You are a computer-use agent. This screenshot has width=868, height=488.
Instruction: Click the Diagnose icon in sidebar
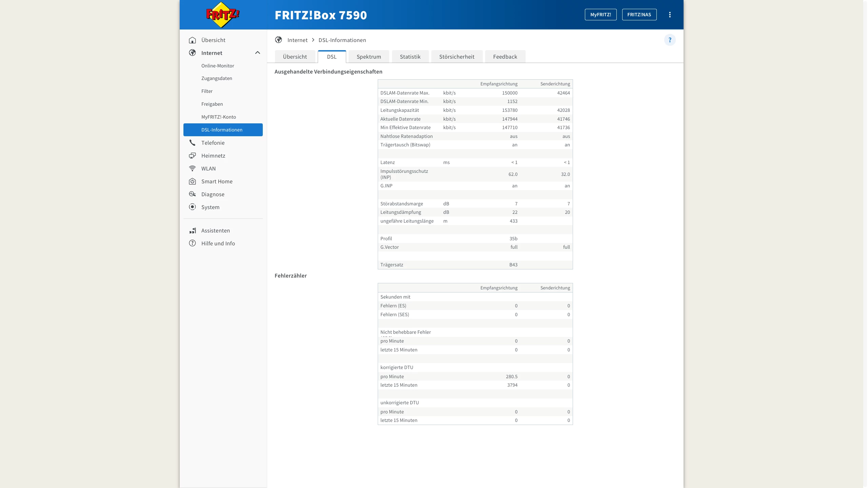pos(192,194)
